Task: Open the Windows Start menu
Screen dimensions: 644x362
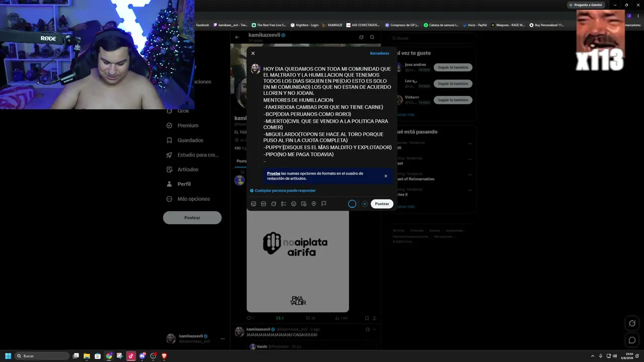Action: pos(8,356)
